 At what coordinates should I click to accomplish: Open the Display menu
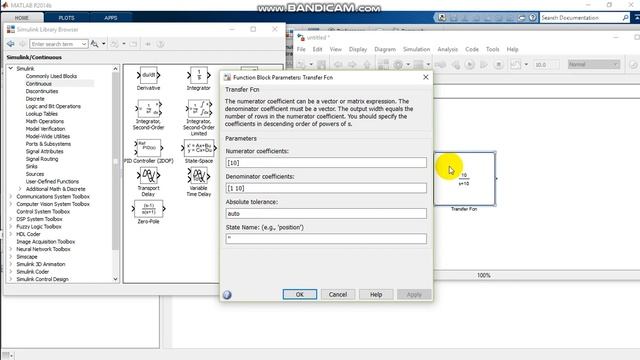coord(358,49)
